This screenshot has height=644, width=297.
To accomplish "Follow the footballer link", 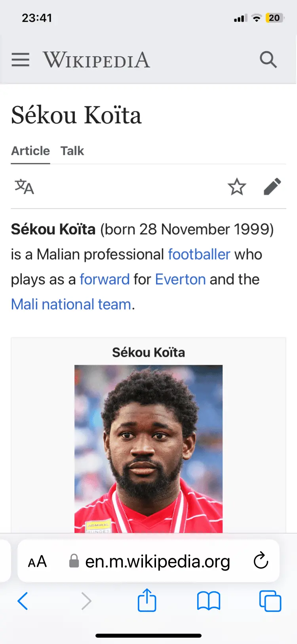I will tap(199, 254).
